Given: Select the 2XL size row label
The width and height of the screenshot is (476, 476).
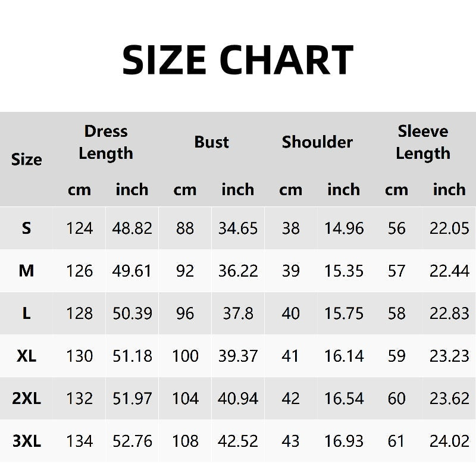Looking at the screenshot, I should (x=27, y=399).
